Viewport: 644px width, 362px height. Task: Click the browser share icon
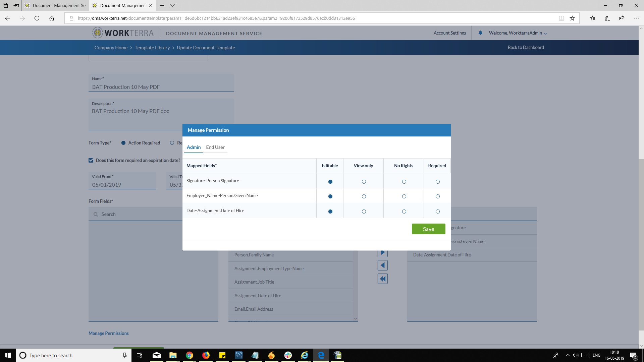coord(622,18)
